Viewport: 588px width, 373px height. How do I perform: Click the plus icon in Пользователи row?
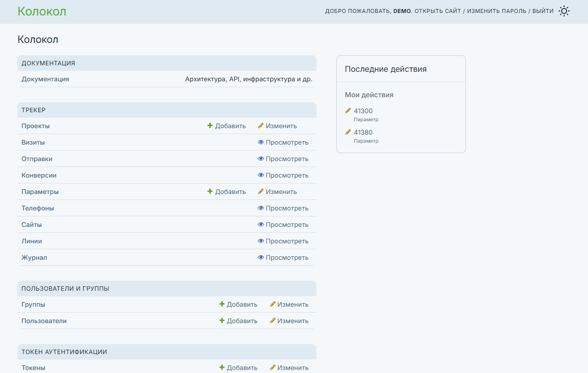click(x=222, y=321)
